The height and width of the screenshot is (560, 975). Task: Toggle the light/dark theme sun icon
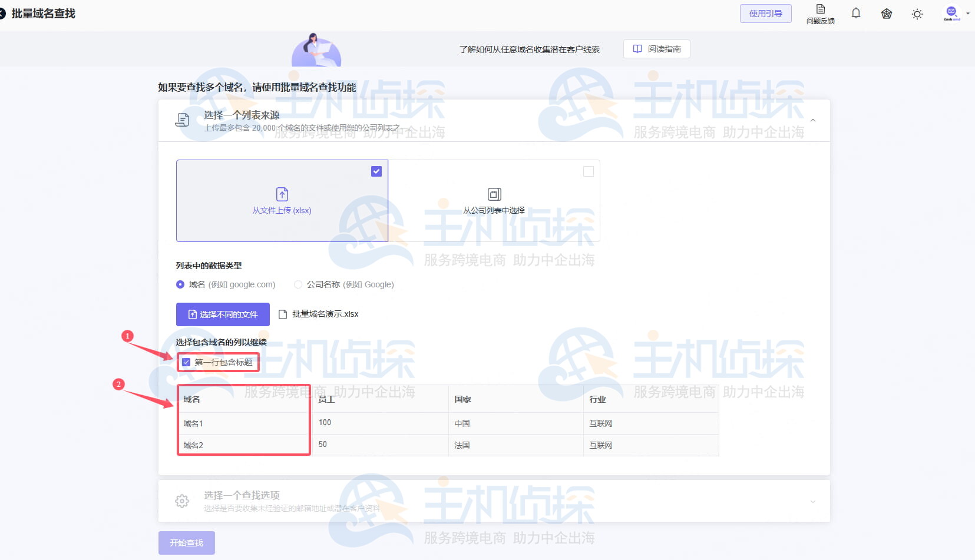[x=917, y=14]
